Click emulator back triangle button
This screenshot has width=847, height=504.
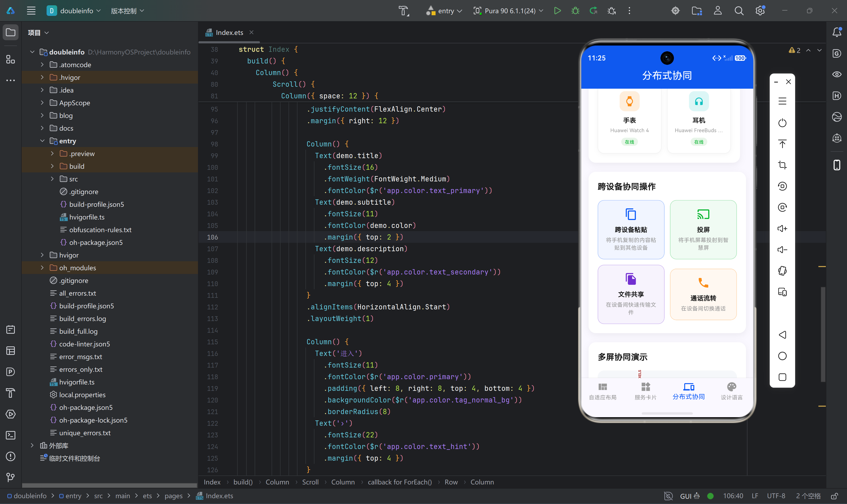tap(782, 335)
